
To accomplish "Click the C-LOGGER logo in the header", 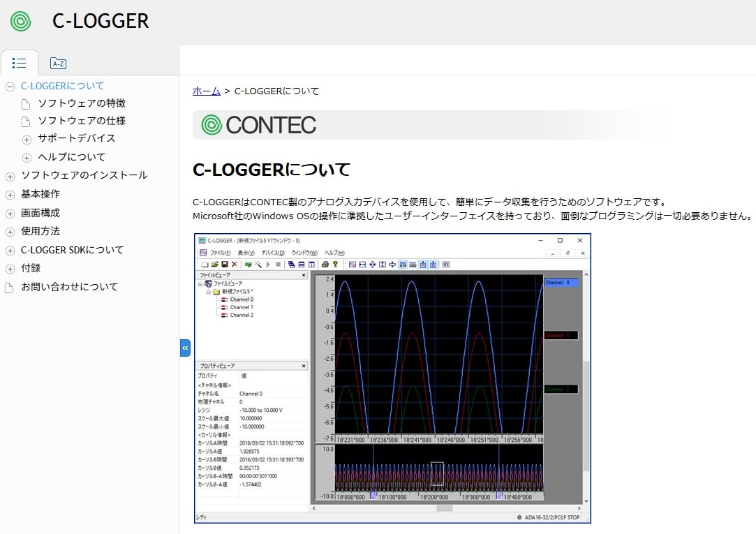I will click(21, 21).
